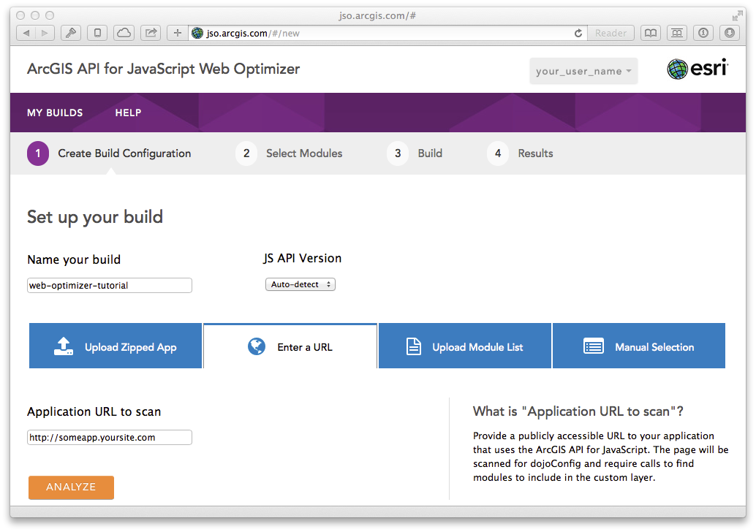Screen dimensions: 756x532
Task: Click the info circle toolbar icon
Action: [x=703, y=34]
